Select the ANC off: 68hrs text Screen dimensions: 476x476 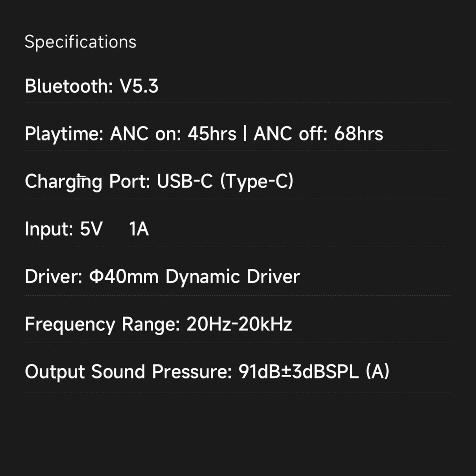tap(318, 134)
